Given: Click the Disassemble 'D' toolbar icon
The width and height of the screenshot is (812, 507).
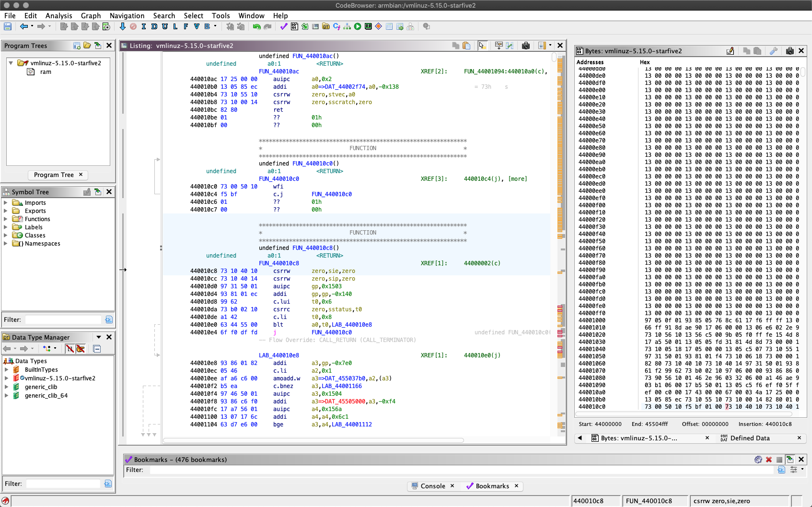Looking at the screenshot, I should coord(154,27).
